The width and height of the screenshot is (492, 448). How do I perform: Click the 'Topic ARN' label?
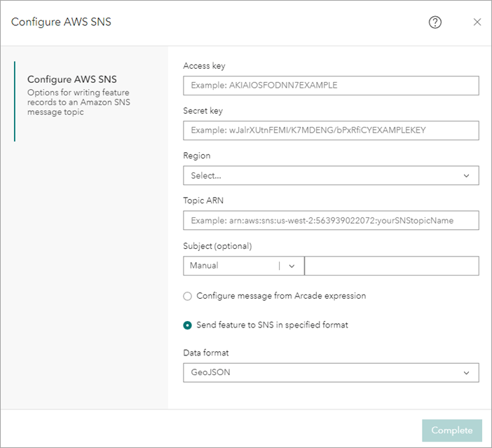[x=203, y=201]
